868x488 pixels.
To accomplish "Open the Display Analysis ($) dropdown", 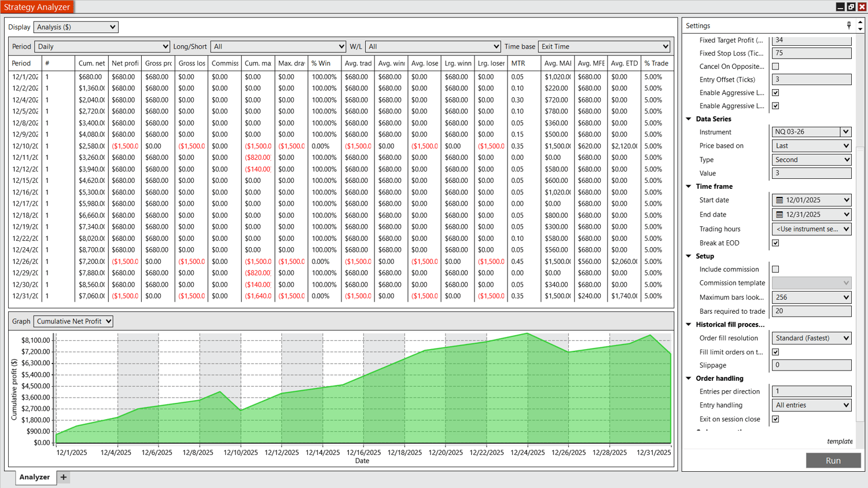I will tap(76, 27).
